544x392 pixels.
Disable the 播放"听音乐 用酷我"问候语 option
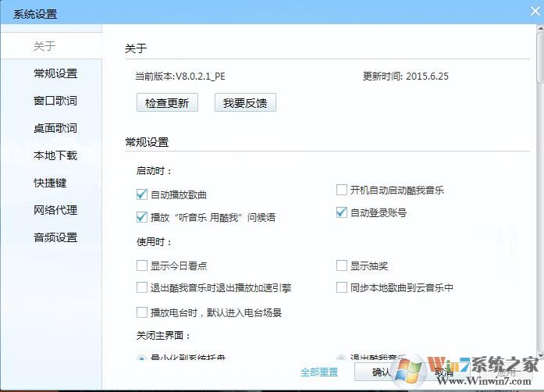pyautogui.click(x=142, y=217)
